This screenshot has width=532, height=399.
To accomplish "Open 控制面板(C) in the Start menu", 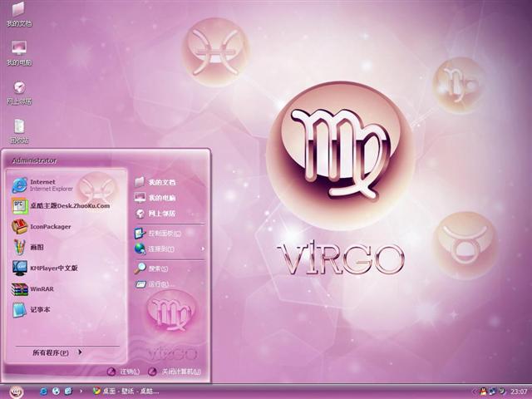I will click(164, 234).
